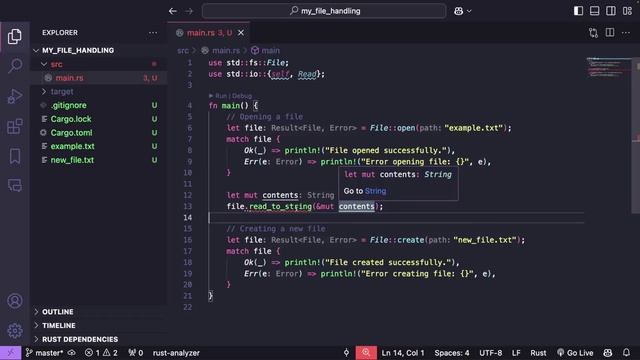Click the line 14 number in gutter
640x360 pixels.
(187, 218)
